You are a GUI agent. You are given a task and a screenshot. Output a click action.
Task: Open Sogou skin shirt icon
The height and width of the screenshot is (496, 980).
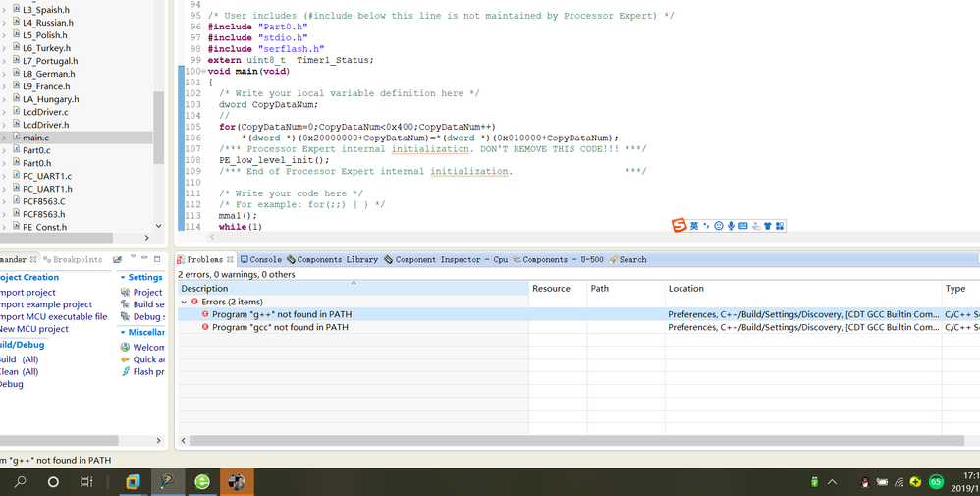click(768, 226)
